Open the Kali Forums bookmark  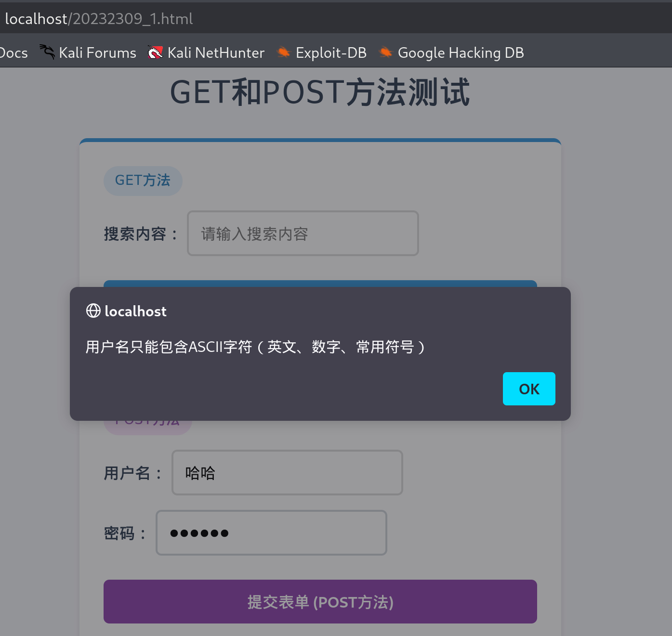tap(88, 52)
